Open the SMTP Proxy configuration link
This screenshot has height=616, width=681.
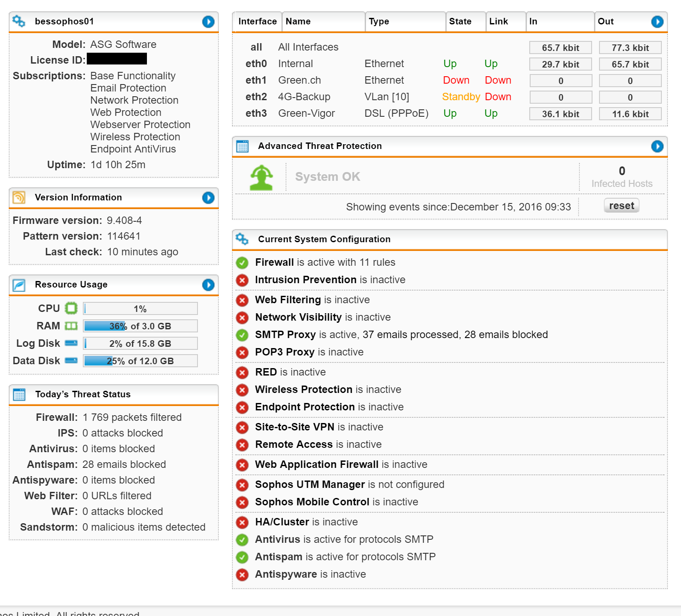pos(285,335)
